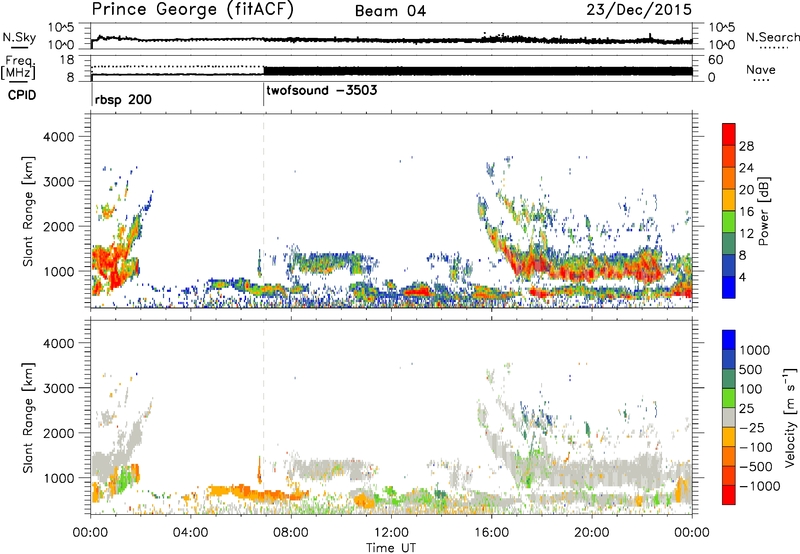The height and width of the screenshot is (554, 800).
Task: Click the 'rbsp 200' CPID marker text
Action: (123, 99)
